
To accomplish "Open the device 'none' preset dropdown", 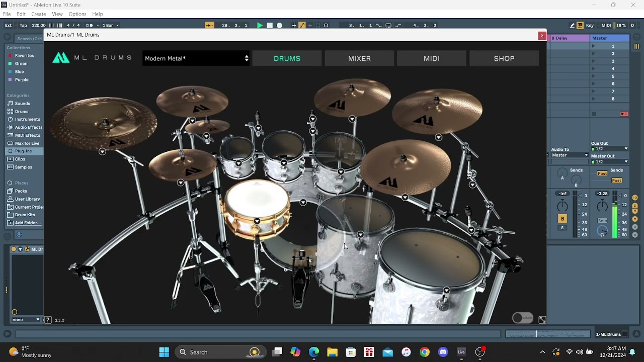I will click(26, 320).
